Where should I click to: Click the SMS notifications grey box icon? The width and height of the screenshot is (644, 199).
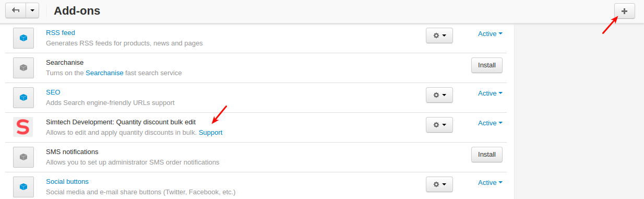pos(23,157)
